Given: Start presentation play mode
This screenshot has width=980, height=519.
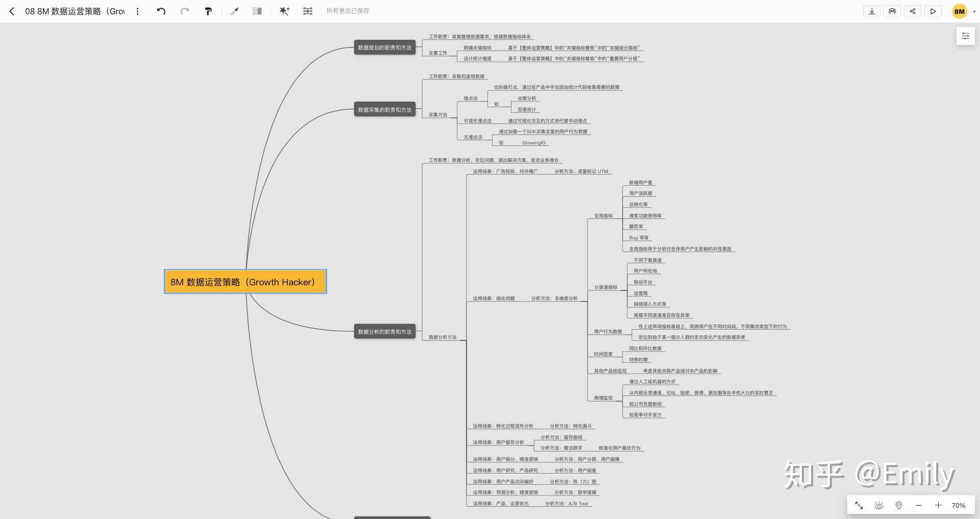Looking at the screenshot, I should point(933,11).
